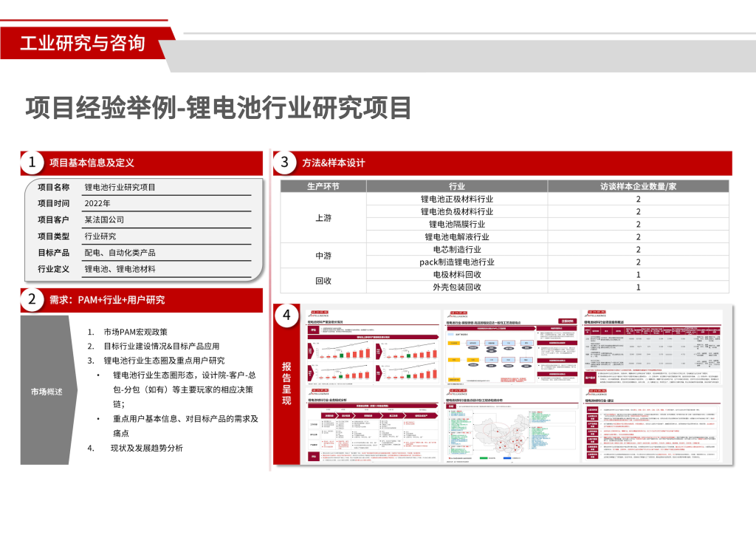Click section header 方法&样本设计
The height and width of the screenshot is (535, 756).
334,163
